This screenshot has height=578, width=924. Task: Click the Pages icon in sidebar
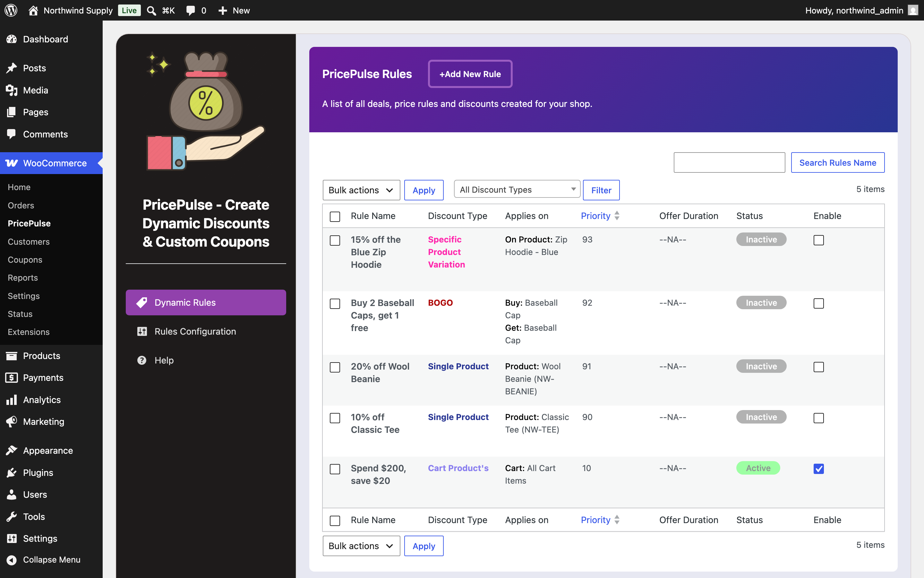(12, 112)
